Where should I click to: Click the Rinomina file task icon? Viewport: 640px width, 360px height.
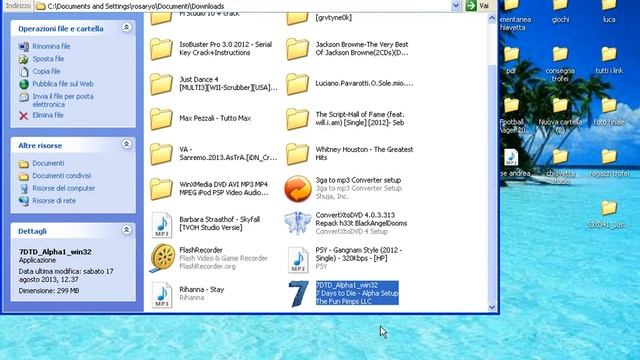coord(24,47)
